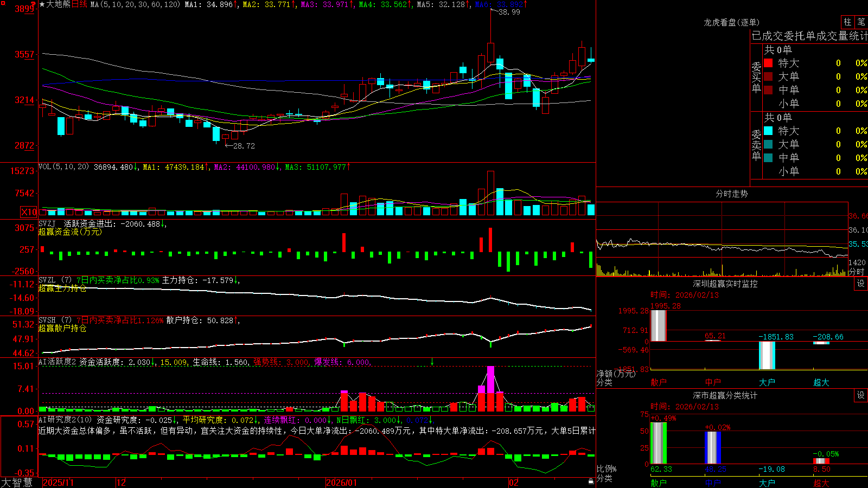Screen dimensions: 868x488
Task: Jump to 2025/11 on the date axis
Action: (58, 483)
